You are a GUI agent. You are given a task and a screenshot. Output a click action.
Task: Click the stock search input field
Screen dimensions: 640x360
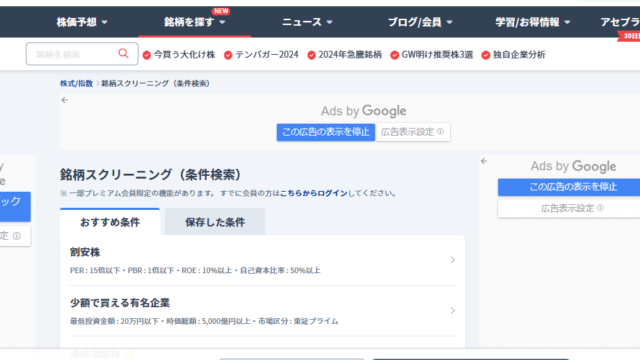click(x=82, y=54)
